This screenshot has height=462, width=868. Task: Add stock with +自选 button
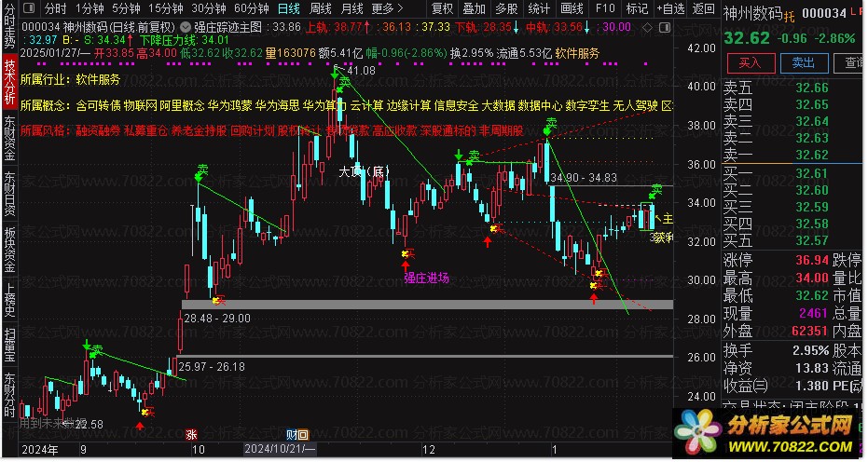[x=670, y=8]
